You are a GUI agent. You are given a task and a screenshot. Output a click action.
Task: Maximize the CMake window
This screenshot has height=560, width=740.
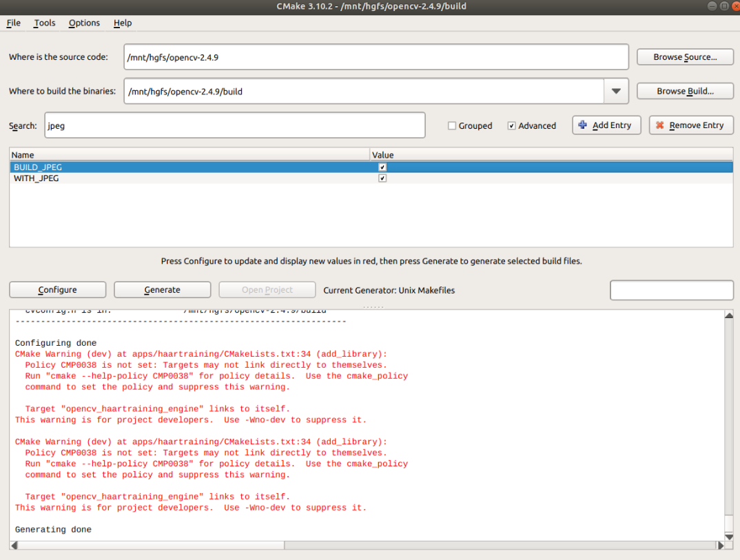point(724,6)
